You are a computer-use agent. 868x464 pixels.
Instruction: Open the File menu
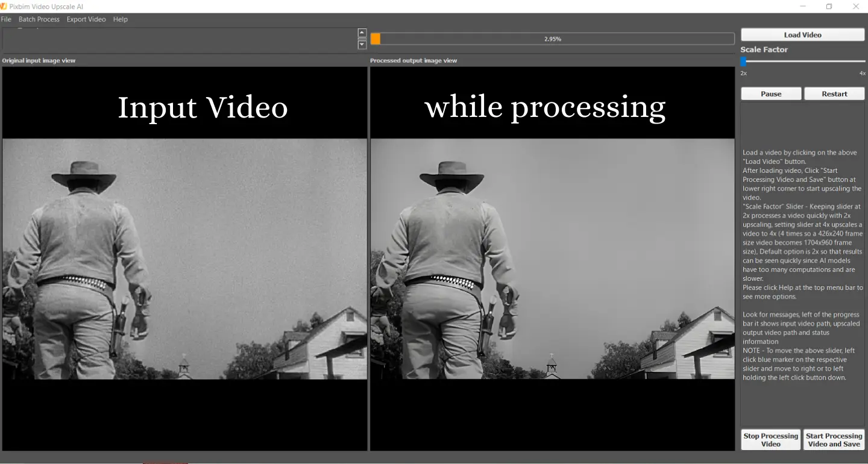(x=6, y=19)
